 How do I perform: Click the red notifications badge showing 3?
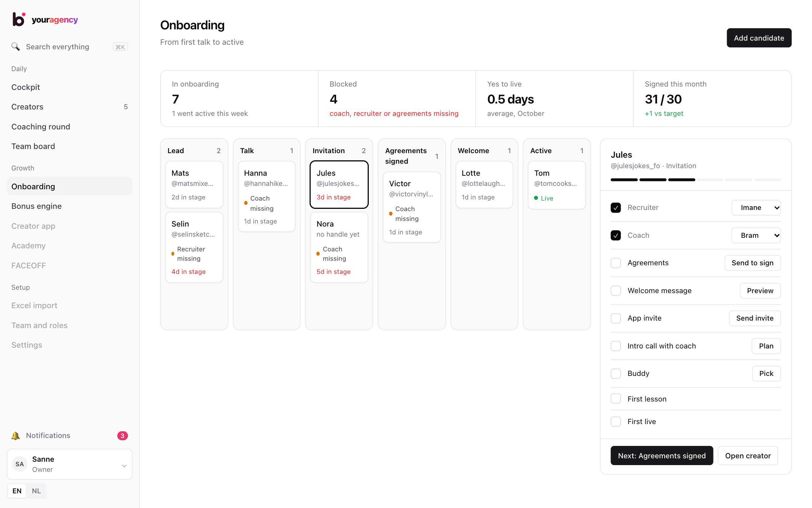tap(123, 436)
